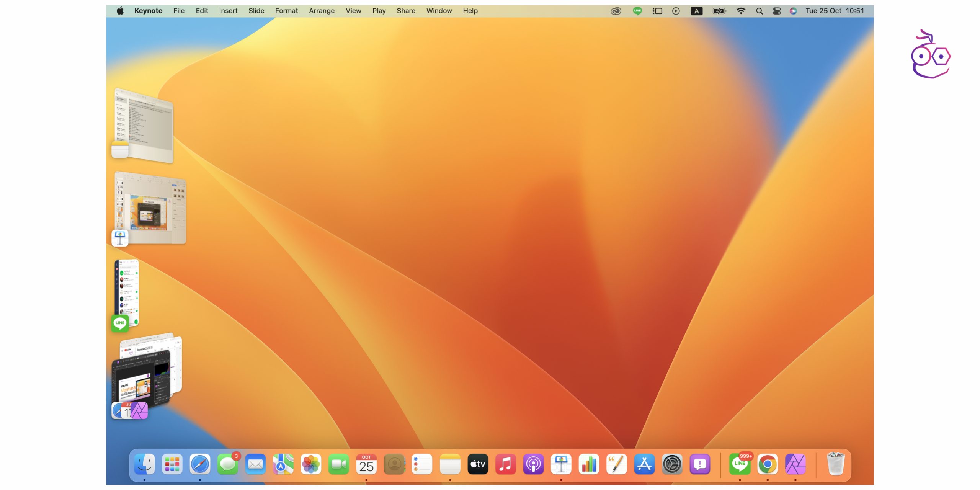Open the Arrange menu
The width and height of the screenshot is (980, 490).
click(322, 11)
